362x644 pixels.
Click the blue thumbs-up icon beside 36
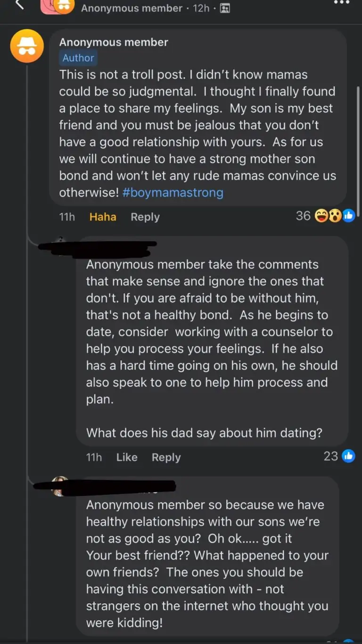pos(348,217)
